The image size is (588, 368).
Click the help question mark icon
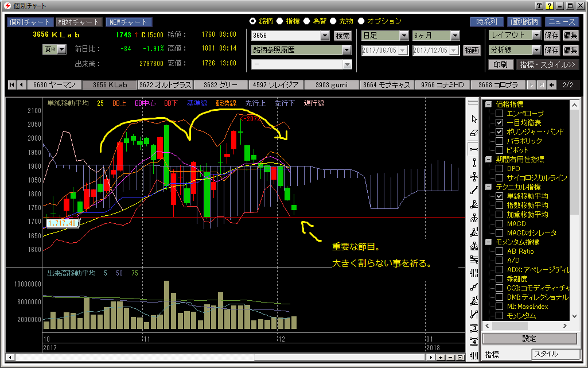point(549,6)
